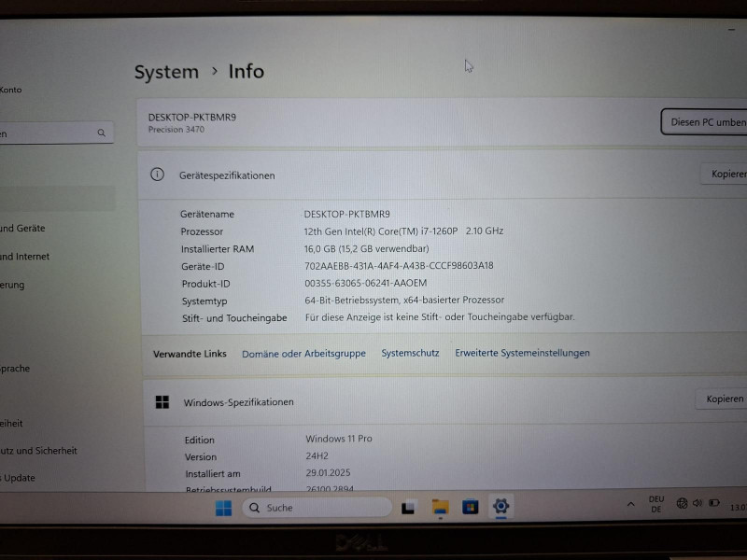The width and height of the screenshot is (747, 560).
Task: Click the text "Für diese Anzeige ist keine Stift-"
Action: [372, 317]
